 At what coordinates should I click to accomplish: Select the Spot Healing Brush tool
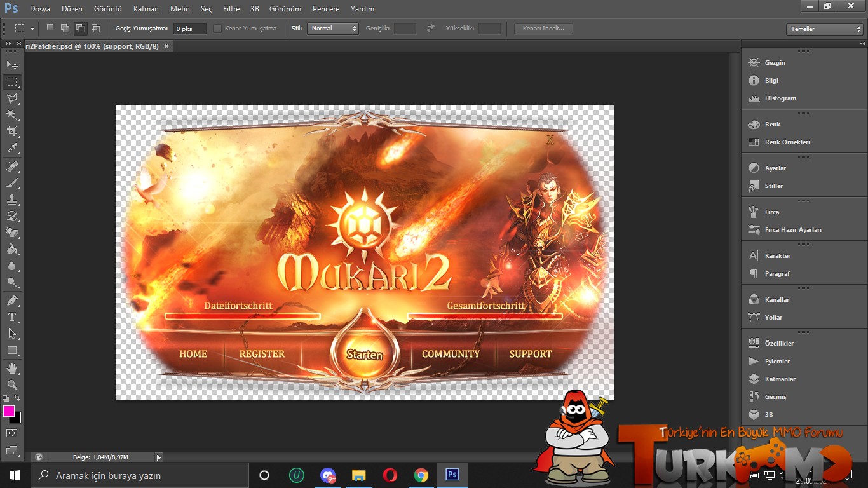pos(12,166)
